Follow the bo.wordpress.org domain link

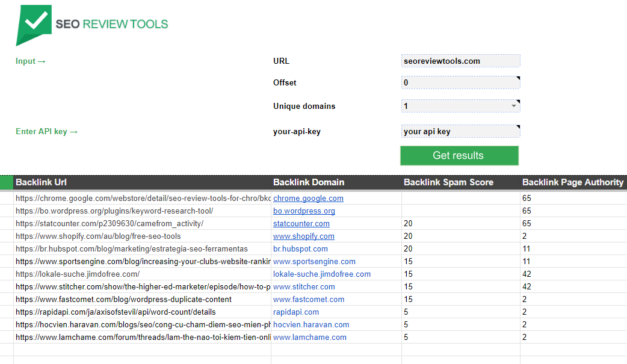point(304,211)
